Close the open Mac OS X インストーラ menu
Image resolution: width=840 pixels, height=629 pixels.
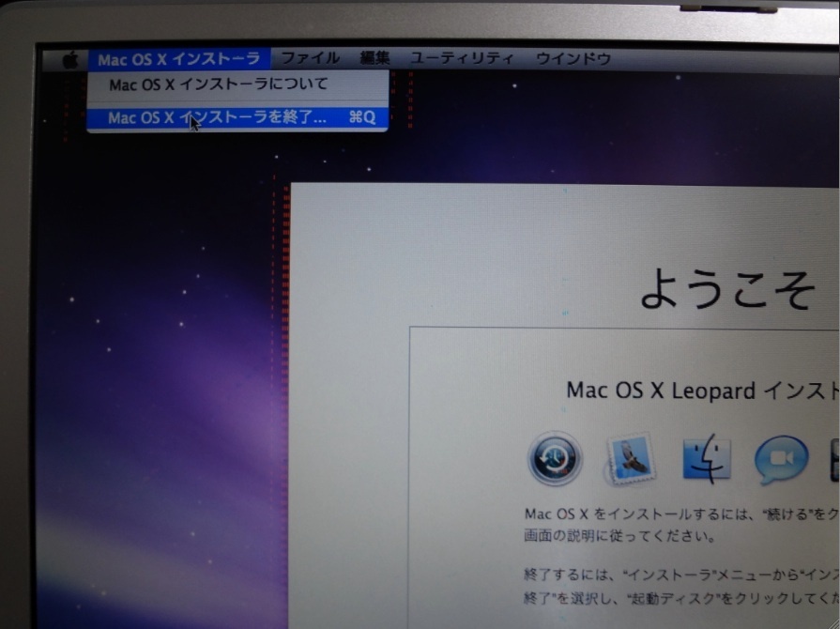tap(178, 59)
